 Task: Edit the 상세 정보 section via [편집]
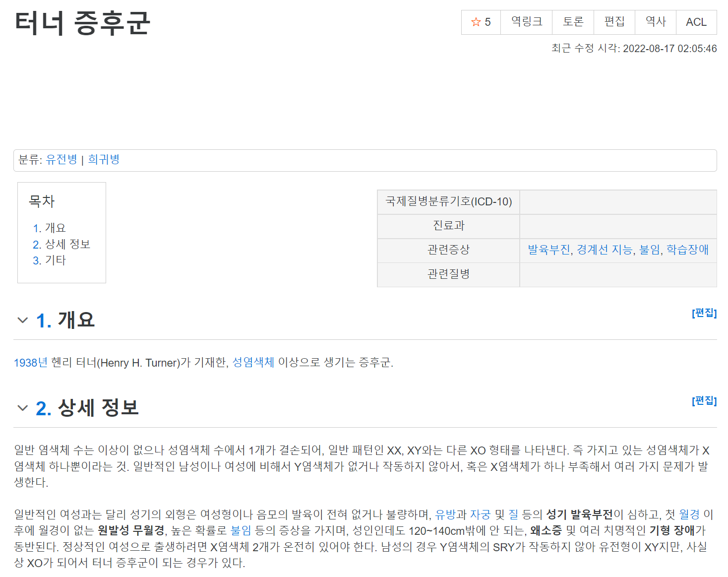click(704, 401)
